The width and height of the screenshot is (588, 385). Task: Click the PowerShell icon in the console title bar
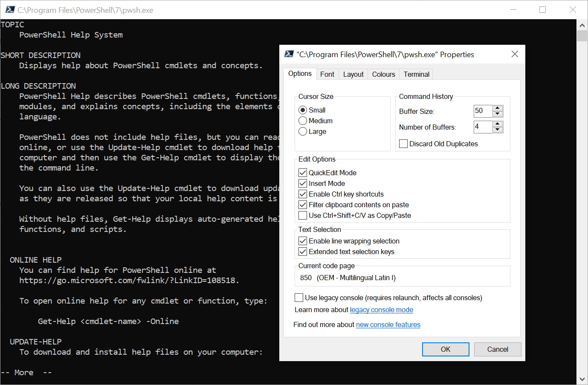[x=9, y=9]
